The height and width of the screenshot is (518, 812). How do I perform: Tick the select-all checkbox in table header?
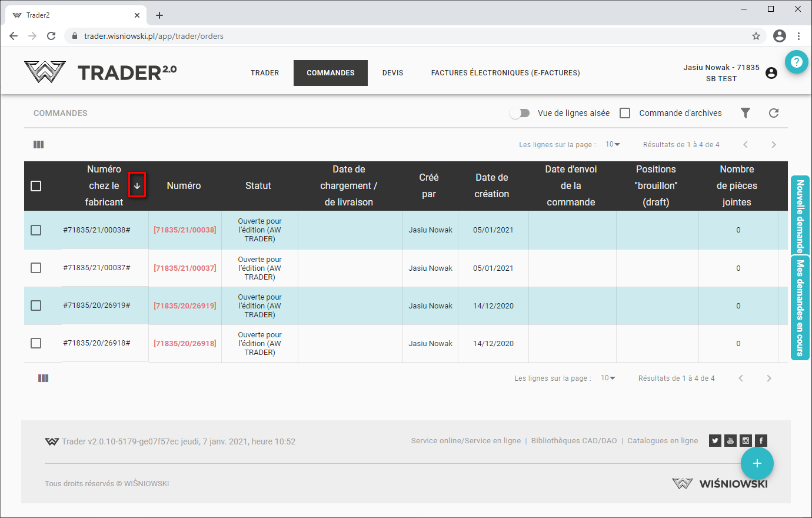tap(36, 186)
